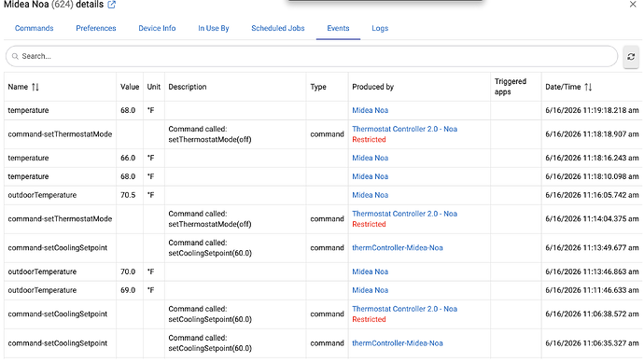Open the Preferences tab

click(96, 28)
